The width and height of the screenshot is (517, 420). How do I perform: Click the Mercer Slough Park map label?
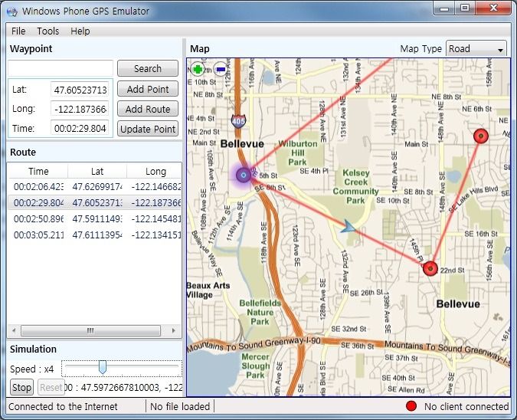(256, 366)
